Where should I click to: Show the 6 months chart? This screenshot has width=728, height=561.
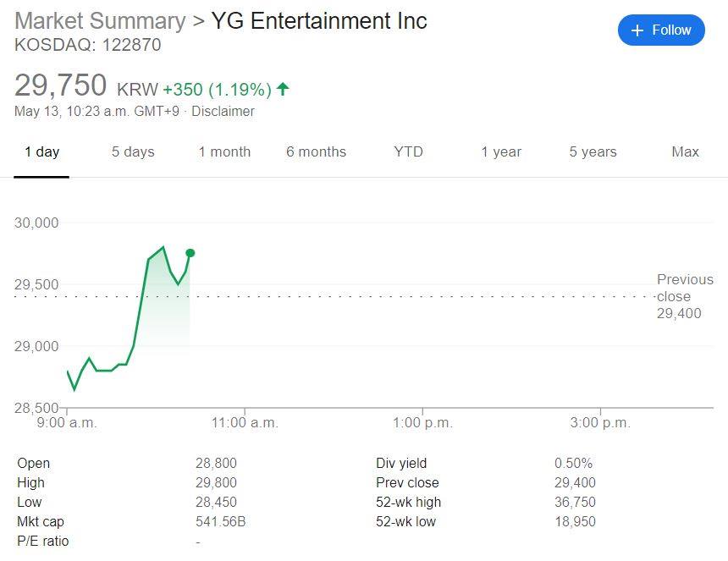coord(317,151)
